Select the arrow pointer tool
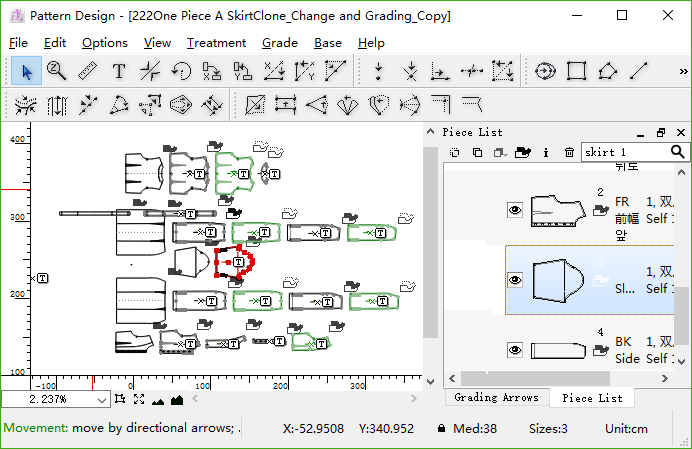Image resolution: width=692 pixels, height=449 pixels. 26,71
